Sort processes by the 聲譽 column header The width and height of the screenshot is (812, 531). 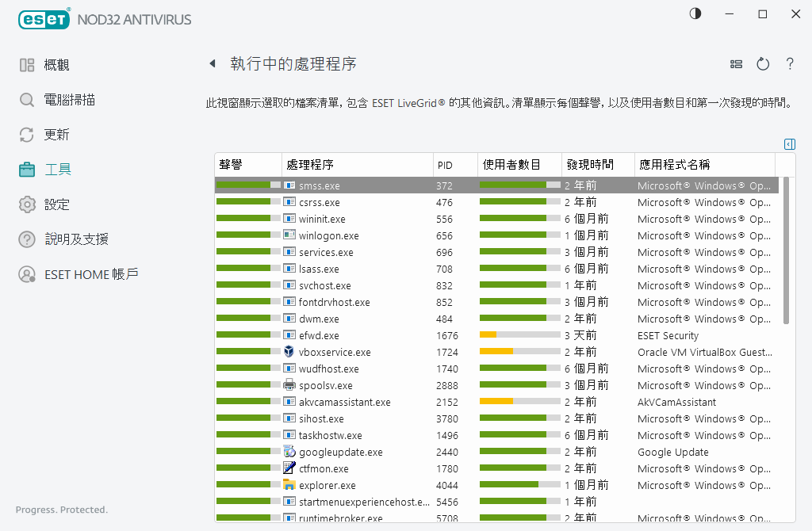click(x=238, y=164)
